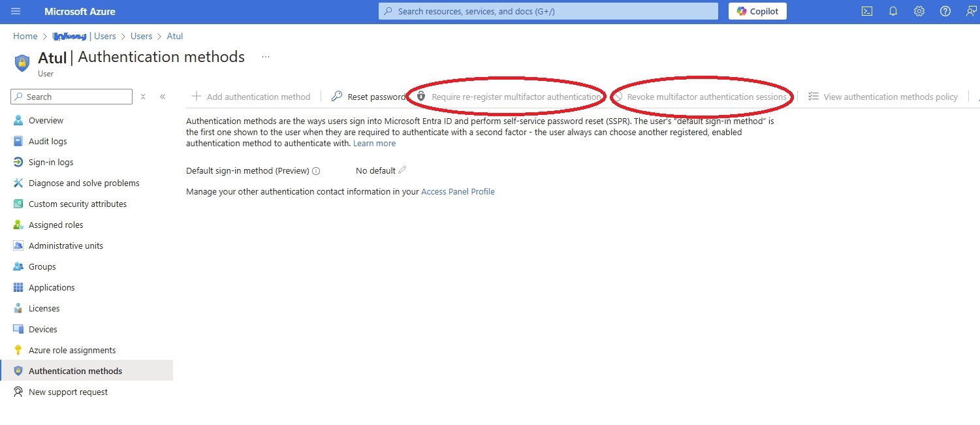Viewport: 980px width, 425px height.
Task: Click the Copilot button
Action: point(757,11)
